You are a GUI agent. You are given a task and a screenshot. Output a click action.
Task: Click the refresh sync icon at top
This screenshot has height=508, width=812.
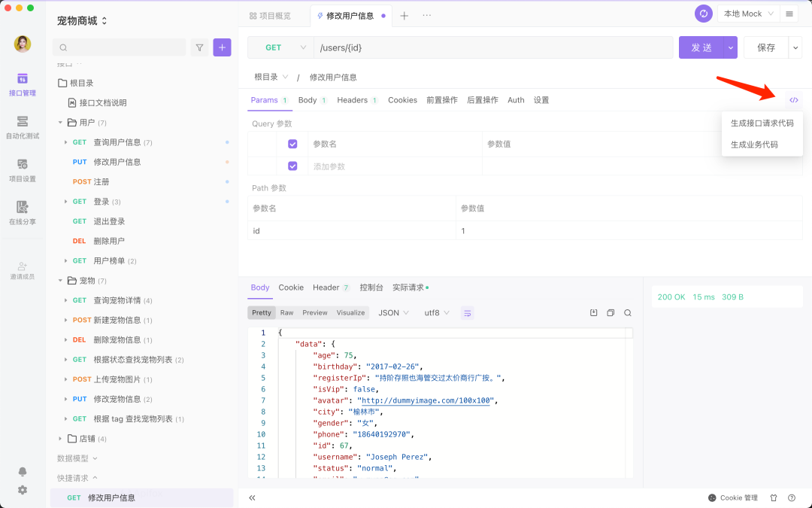point(704,14)
